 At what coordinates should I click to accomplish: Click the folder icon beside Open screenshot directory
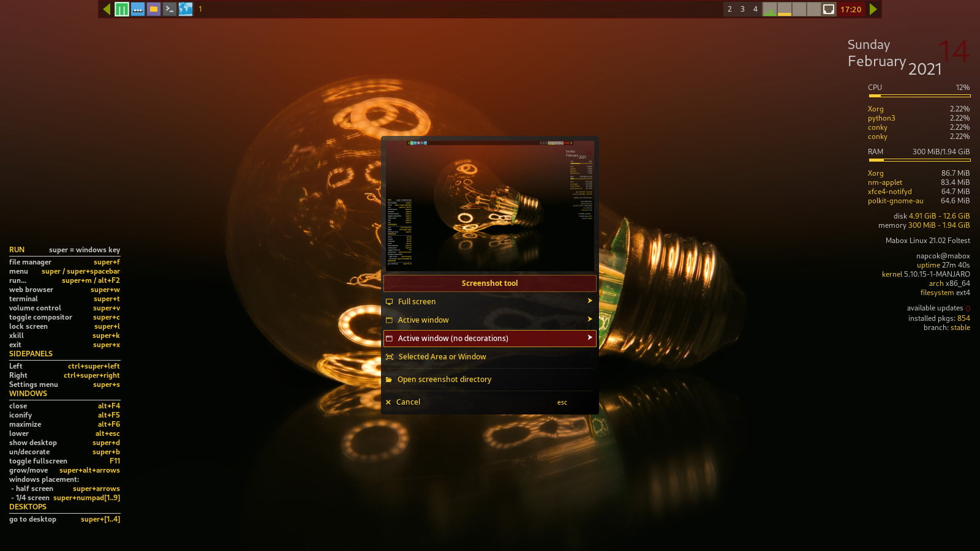pos(390,379)
